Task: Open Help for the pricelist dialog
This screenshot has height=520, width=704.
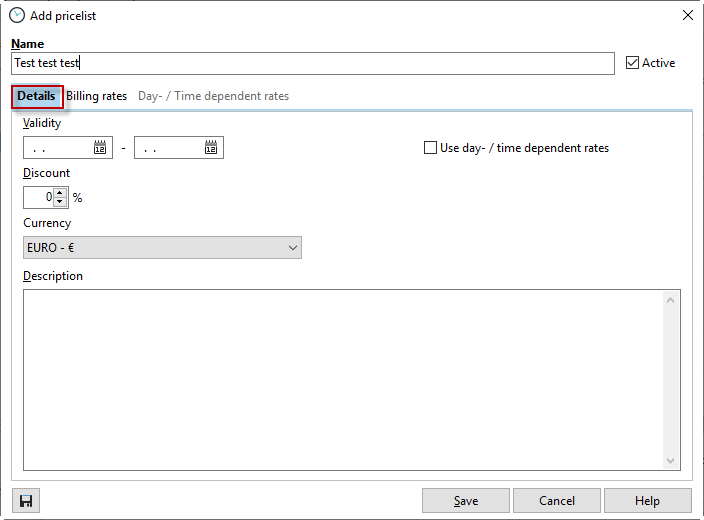Action: 647,501
